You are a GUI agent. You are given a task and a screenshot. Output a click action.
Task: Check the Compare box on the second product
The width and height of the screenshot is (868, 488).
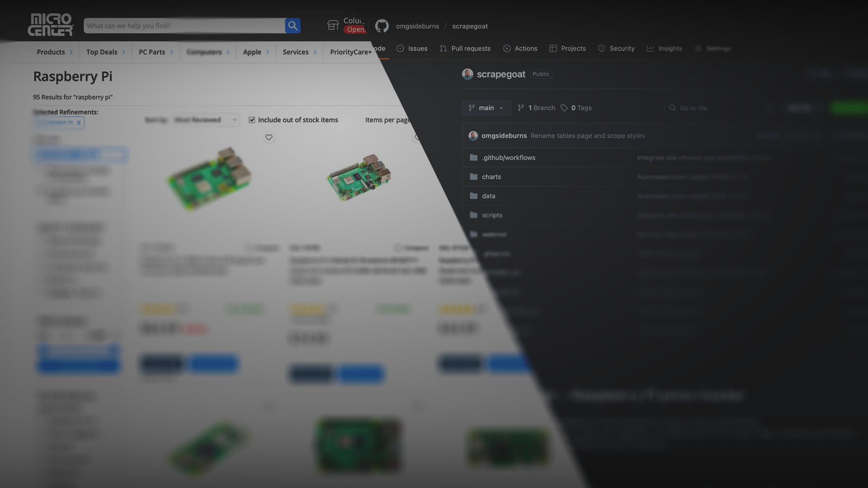coord(398,248)
